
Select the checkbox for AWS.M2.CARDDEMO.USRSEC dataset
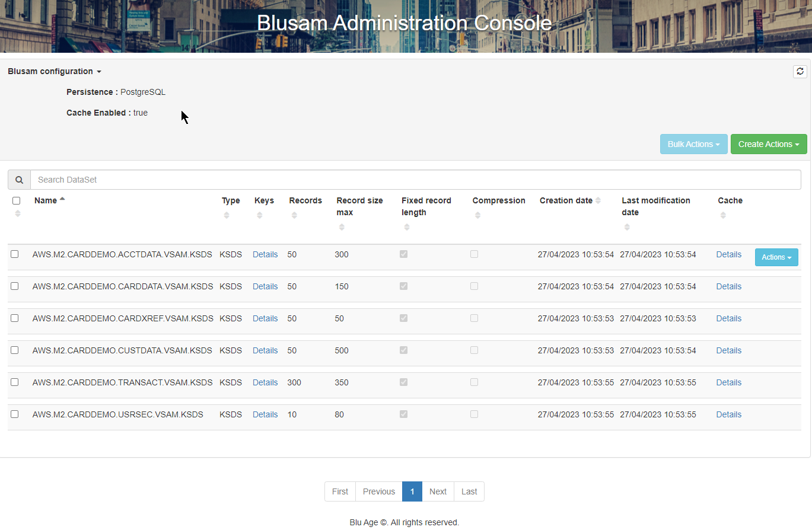[14, 414]
